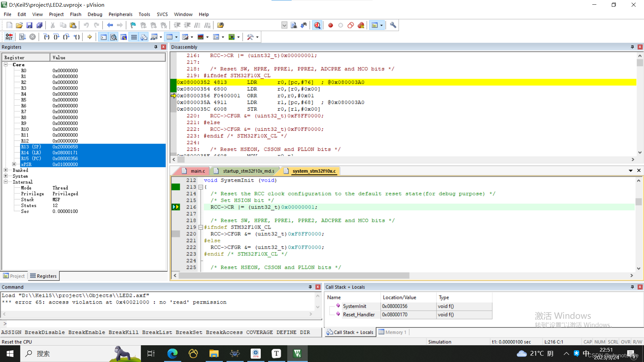Screen dimensions: 644x362
Task: Click the Insert/Remove Breakpoint red dot
Action: (331, 25)
